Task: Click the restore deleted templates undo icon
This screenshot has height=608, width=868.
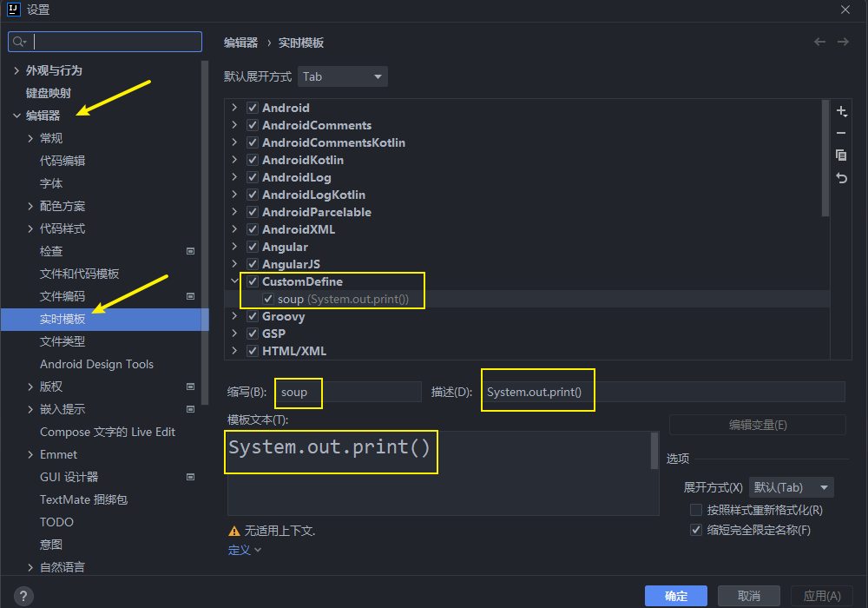Action: (x=841, y=177)
